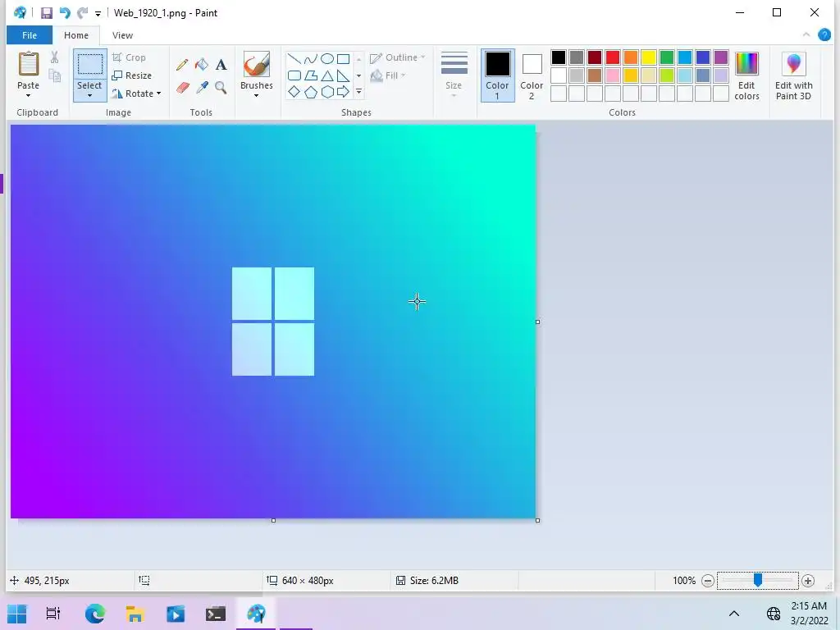
Task: Click the Brushes tool icon
Action: pyautogui.click(x=256, y=64)
